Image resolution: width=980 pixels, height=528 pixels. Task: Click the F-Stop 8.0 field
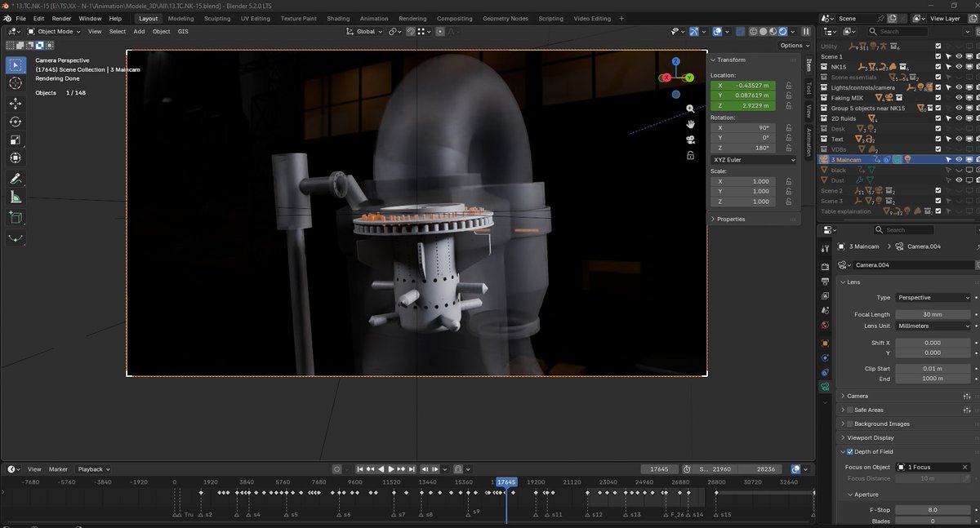(x=933, y=510)
